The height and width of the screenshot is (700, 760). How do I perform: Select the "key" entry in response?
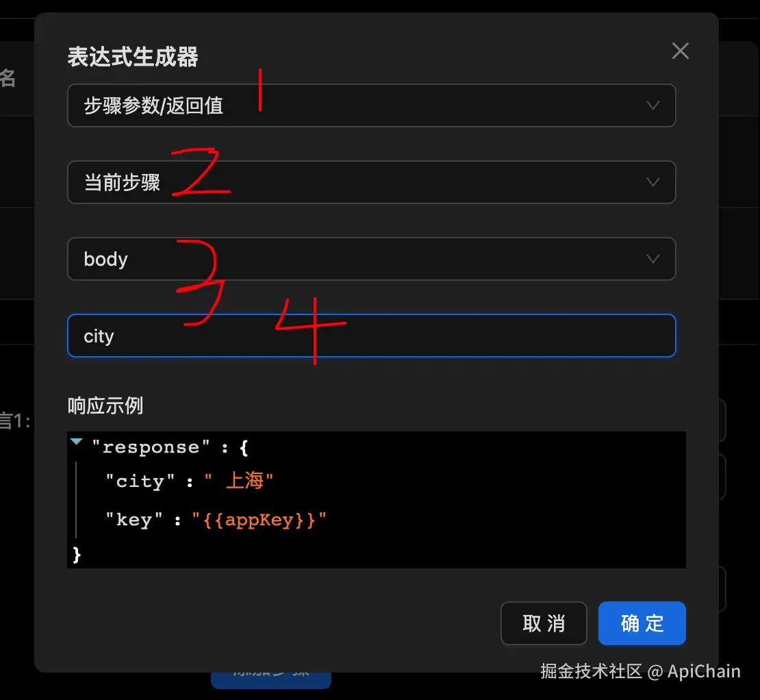[x=134, y=520]
